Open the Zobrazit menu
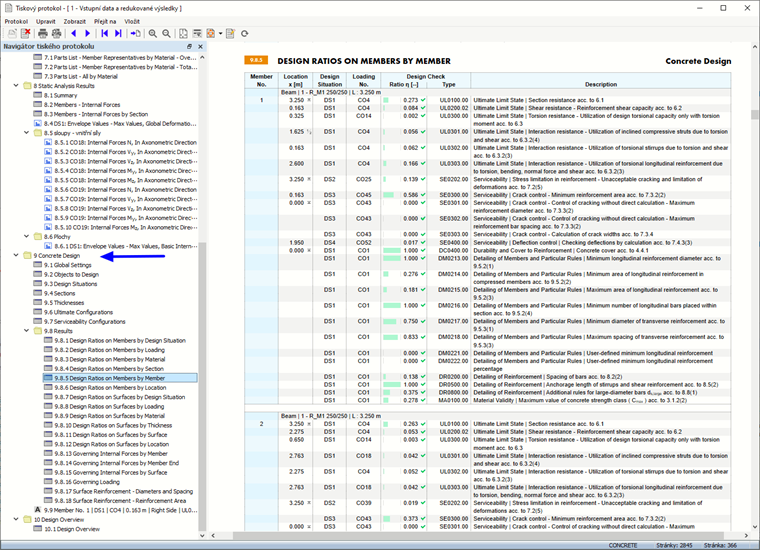Viewport: 760px width, 550px height. tap(75, 21)
